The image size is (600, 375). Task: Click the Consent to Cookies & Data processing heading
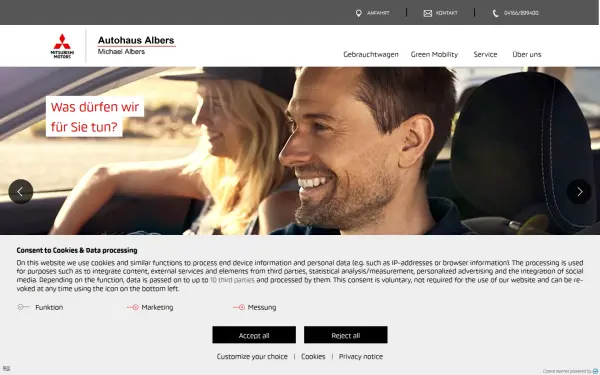tap(77, 250)
